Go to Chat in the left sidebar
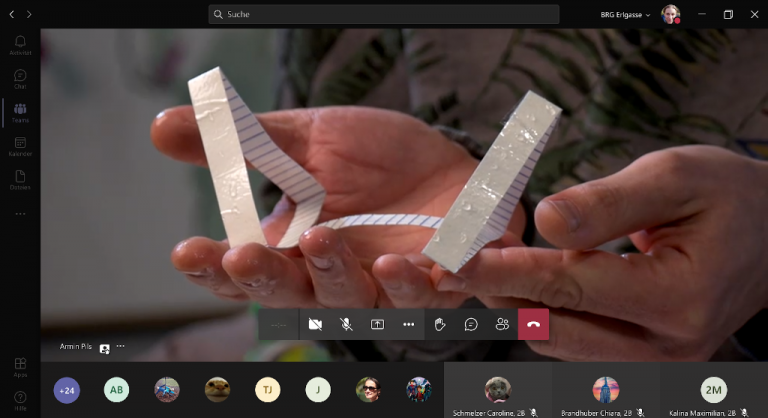The height and width of the screenshot is (418, 768). pos(20,79)
